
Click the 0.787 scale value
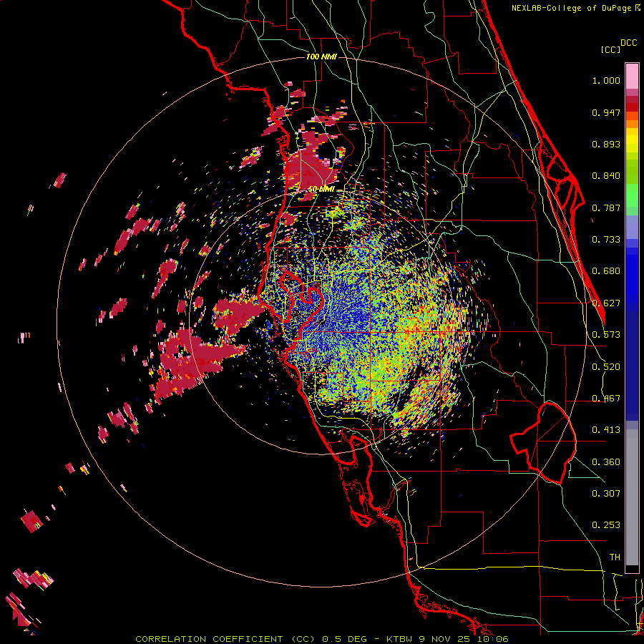[x=606, y=208]
